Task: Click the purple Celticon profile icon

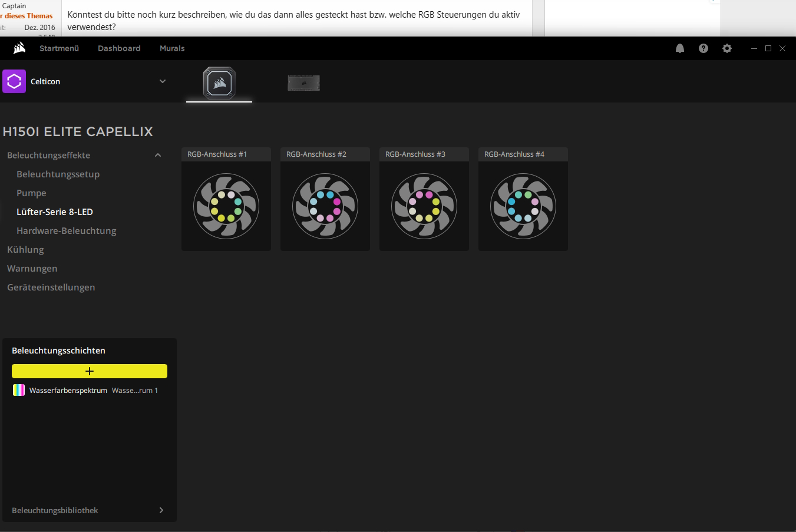Action: (14, 81)
